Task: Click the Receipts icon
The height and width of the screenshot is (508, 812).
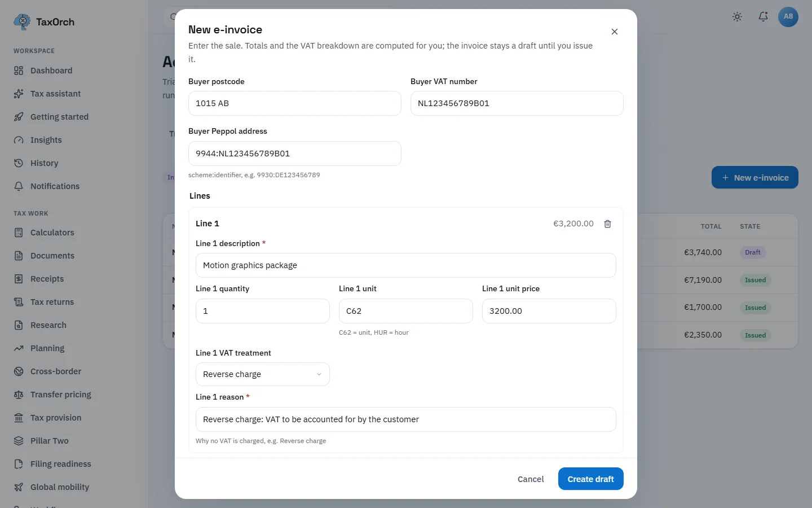Action: point(19,279)
